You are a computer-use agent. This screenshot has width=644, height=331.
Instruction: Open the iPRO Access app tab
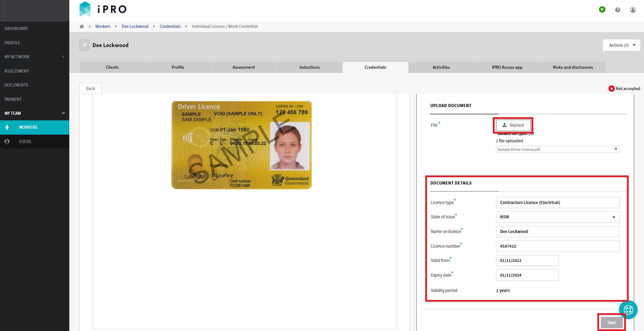pyautogui.click(x=507, y=67)
